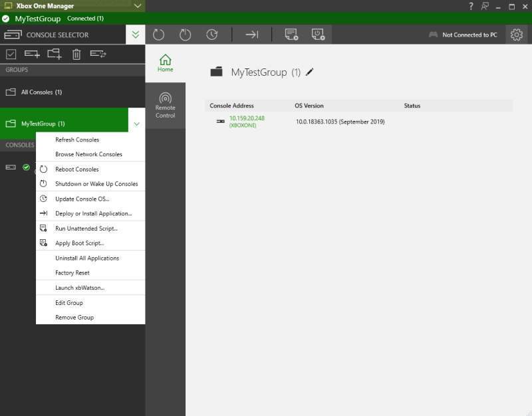Expand the Xbox One Manager title dropdown
The height and width of the screenshot is (416, 532).
click(x=138, y=6)
